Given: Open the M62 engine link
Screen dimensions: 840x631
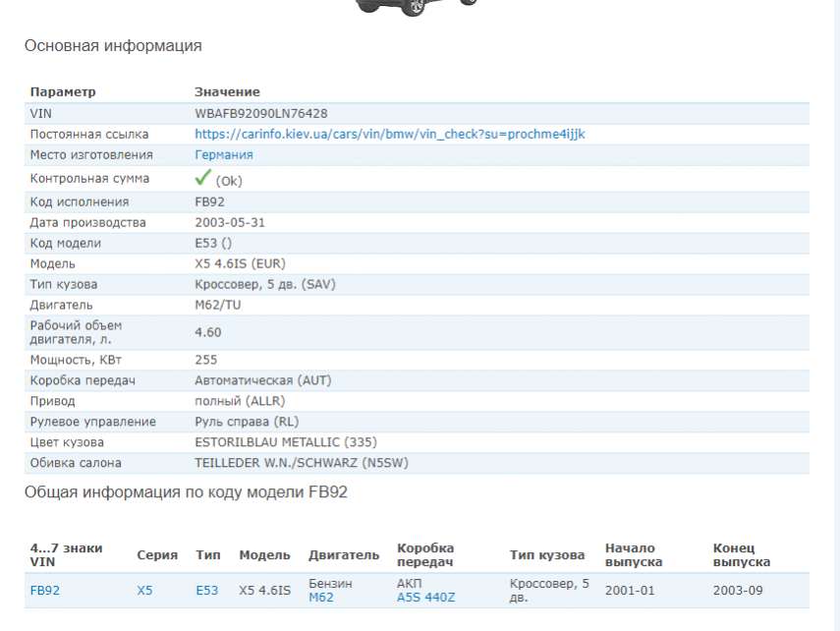Looking at the screenshot, I should (x=321, y=598).
